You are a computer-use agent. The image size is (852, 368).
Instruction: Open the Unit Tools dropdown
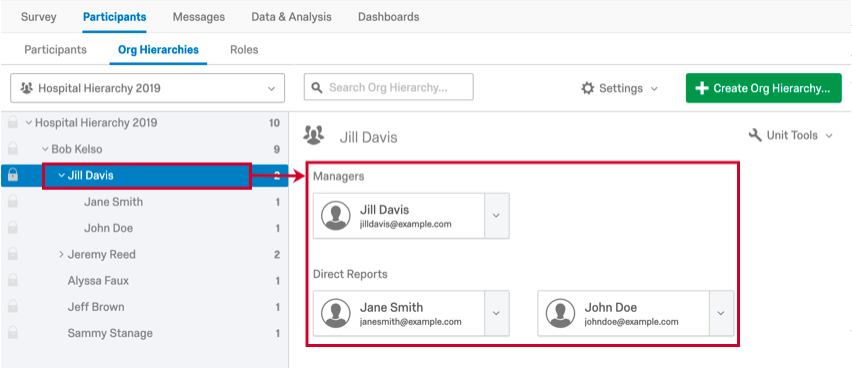pyautogui.click(x=791, y=135)
